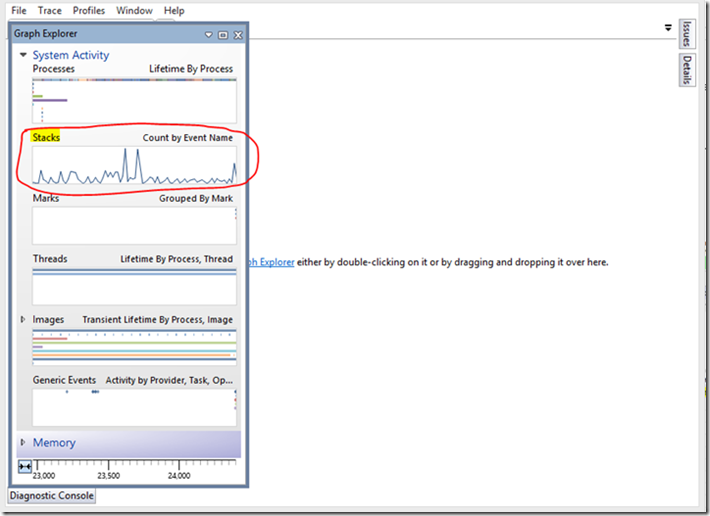Click 'Activity by Provider, Task, Op...' label
This screenshot has height=516, width=710.
169,380
